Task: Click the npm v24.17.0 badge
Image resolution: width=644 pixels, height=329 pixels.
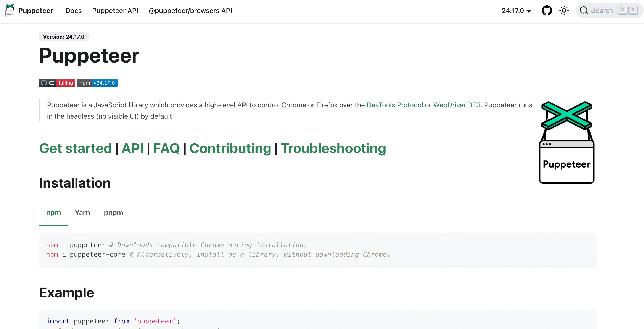Action: point(97,83)
